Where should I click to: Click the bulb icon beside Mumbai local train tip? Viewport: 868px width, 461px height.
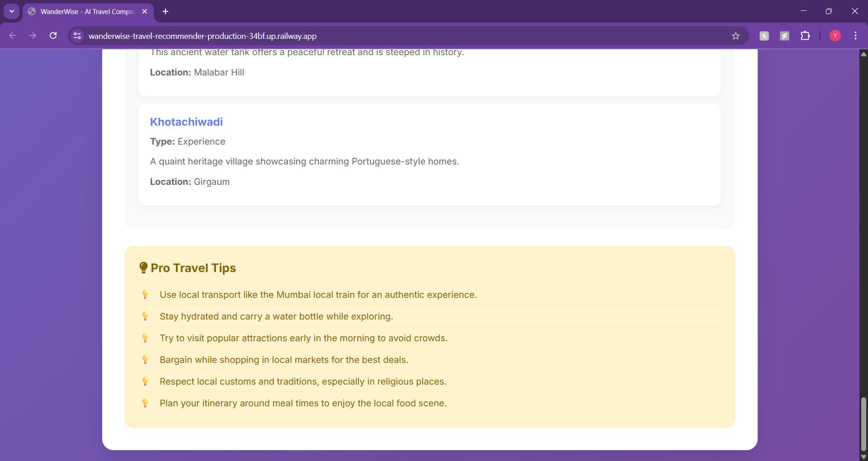(145, 295)
